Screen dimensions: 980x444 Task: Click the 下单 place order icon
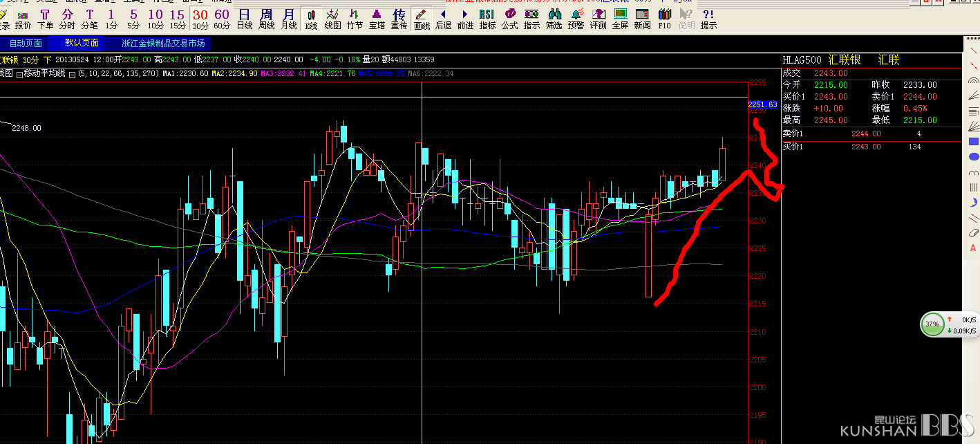(x=45, y=19)
